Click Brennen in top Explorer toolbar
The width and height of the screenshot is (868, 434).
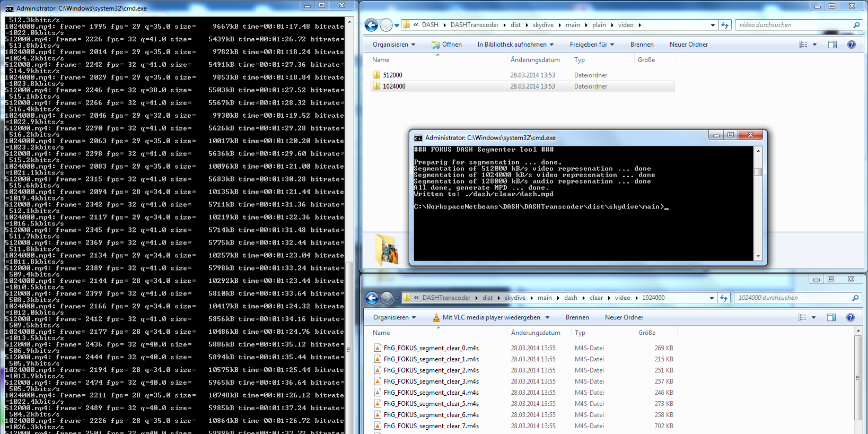642,45
